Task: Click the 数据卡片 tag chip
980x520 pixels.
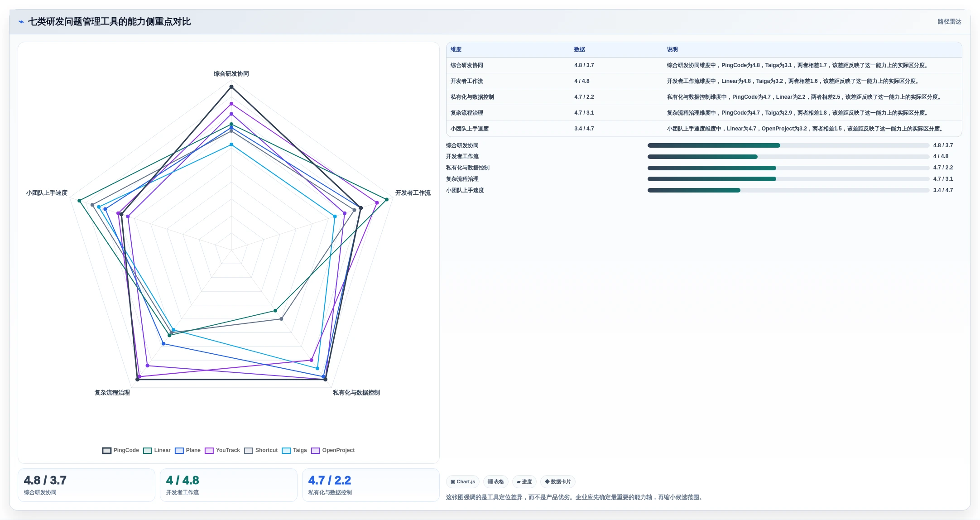Action: (558, 481)
